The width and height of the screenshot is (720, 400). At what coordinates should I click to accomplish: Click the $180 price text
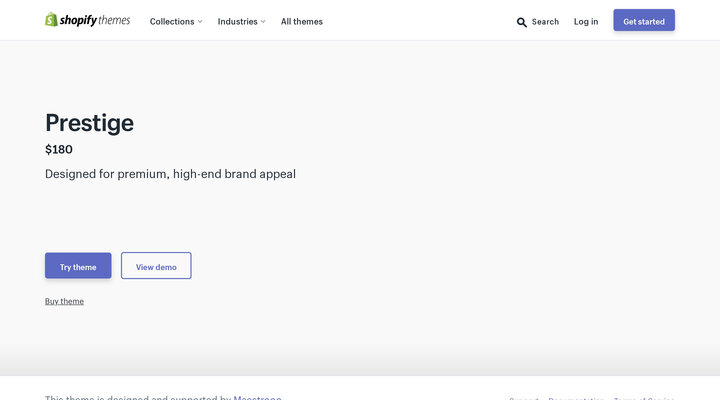coord(59,150)
